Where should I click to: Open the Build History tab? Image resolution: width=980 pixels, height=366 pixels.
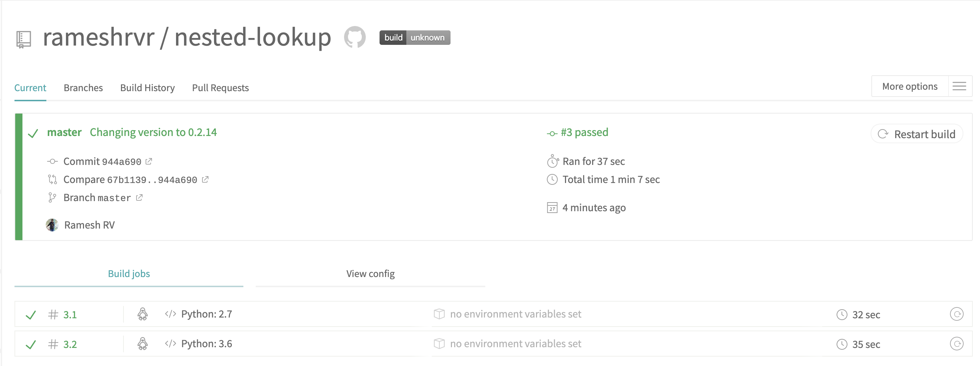[x=147, y=88]
